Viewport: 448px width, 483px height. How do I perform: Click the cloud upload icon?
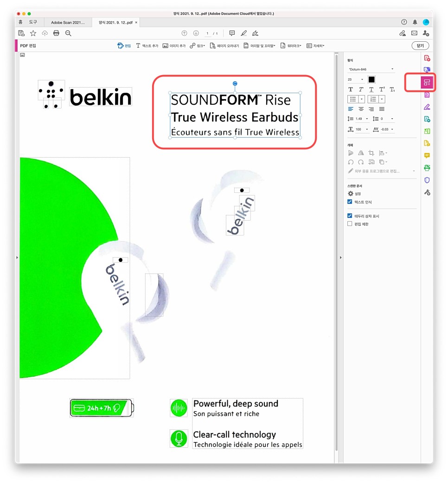(45, 33)
